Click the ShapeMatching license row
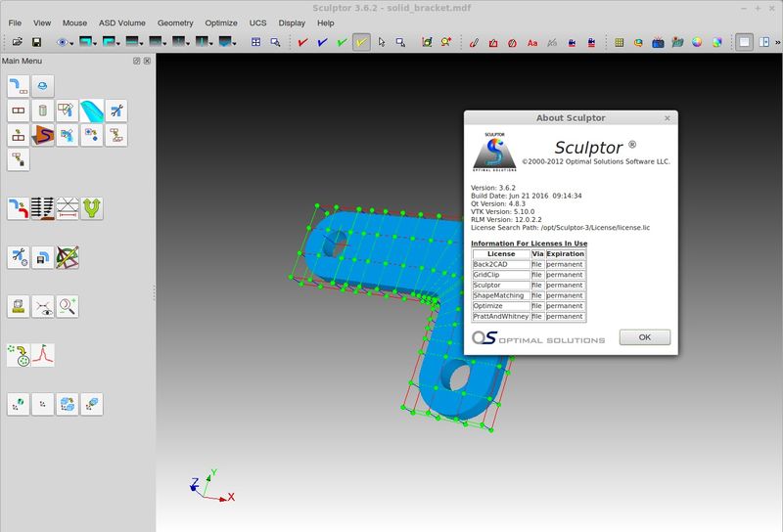This screenshot has height=532, width=783. click(529, 295)
